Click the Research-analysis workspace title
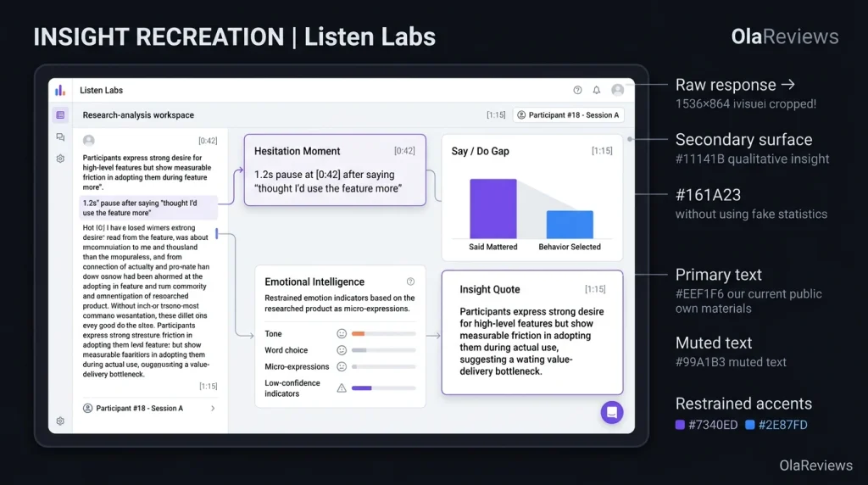Image resolution: width=868 pixels, height=485 pixels. pos(138,115)
